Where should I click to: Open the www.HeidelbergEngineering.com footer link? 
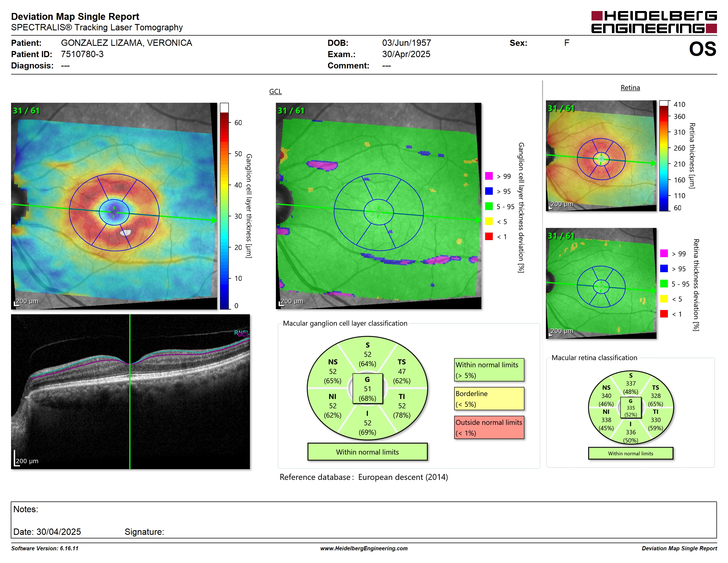364,548
